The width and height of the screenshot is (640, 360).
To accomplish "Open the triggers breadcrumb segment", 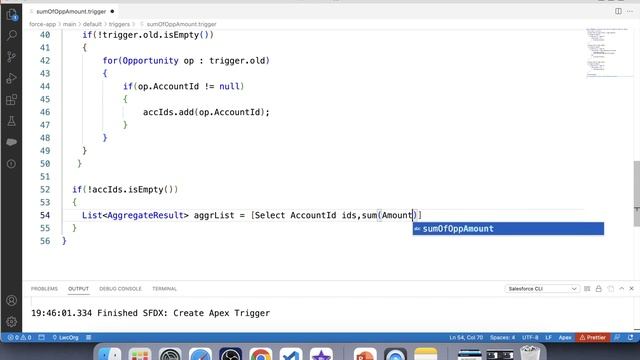I will [x=119, y=24].
